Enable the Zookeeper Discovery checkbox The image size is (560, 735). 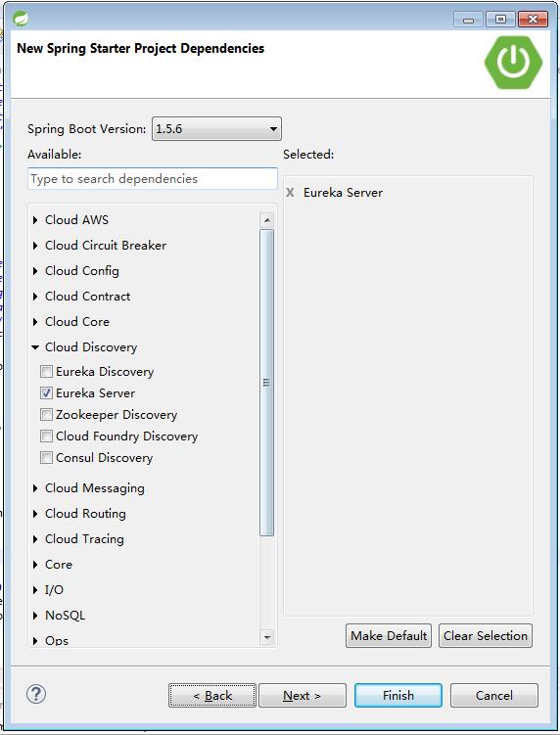click(x=46, y=415)
